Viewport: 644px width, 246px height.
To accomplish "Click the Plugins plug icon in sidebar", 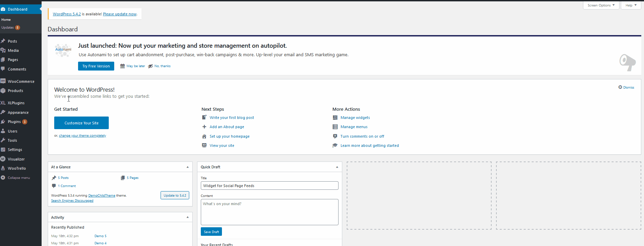I will point(3,122).
